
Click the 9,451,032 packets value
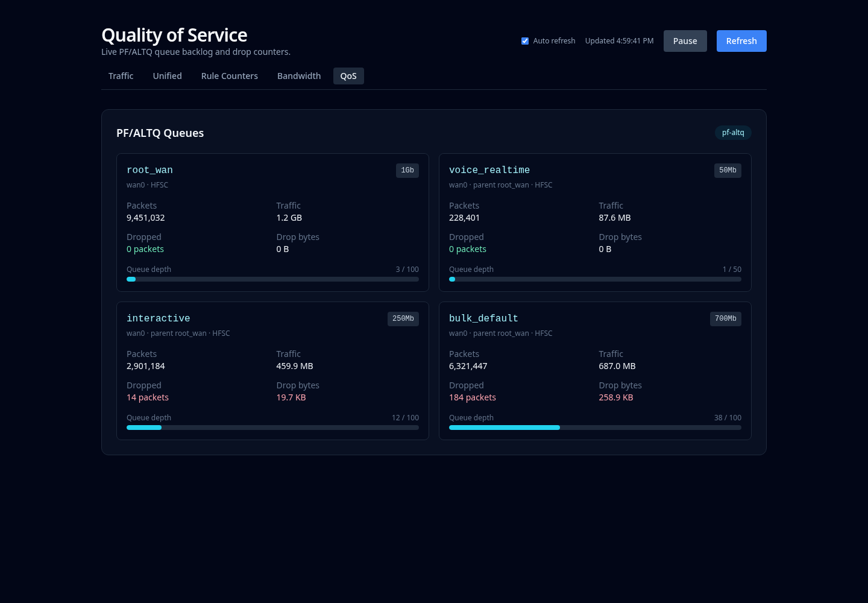146,218
